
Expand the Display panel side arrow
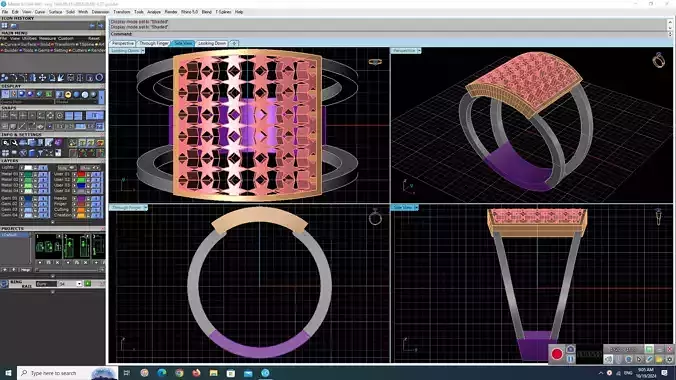102,97
